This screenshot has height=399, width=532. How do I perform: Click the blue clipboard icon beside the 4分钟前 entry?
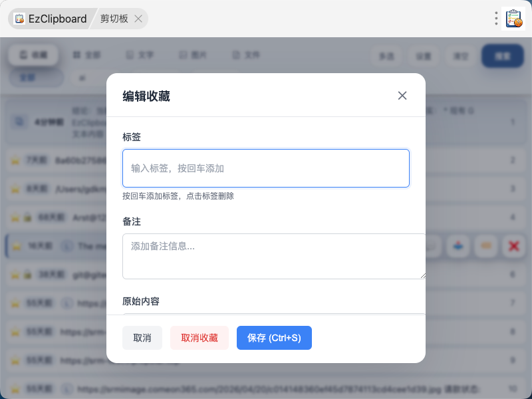pos(19,122)
